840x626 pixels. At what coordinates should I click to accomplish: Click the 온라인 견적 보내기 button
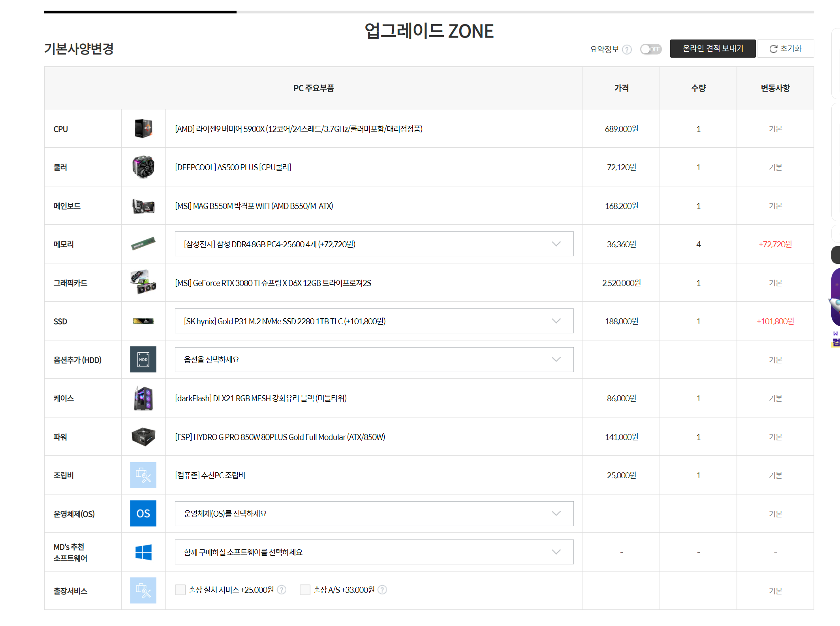click(712, 49)
